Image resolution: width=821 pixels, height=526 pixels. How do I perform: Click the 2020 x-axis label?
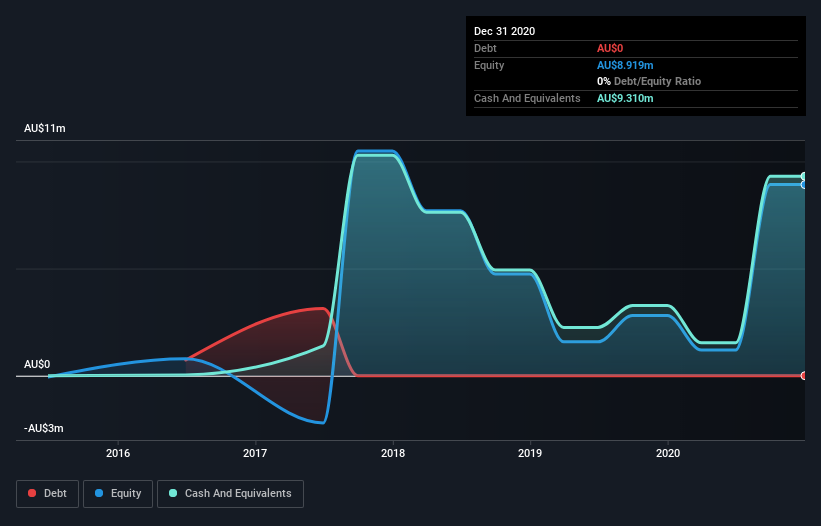668,453
